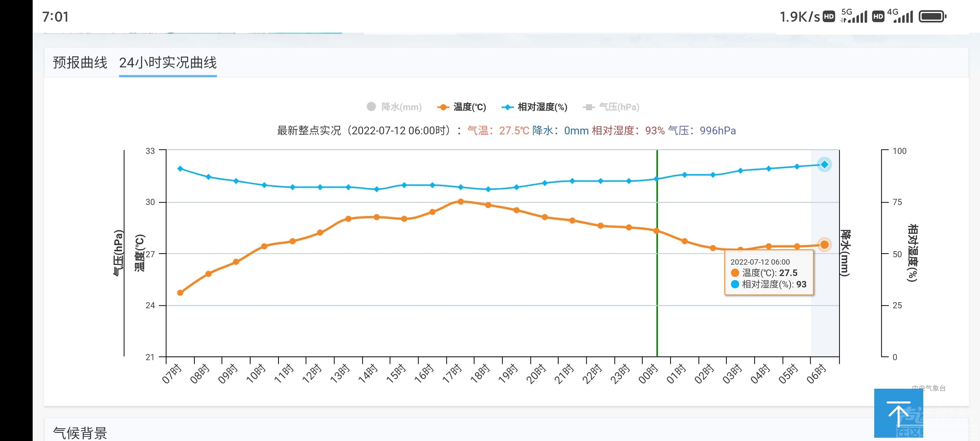
Task: Toggle the 降水(mm) legend series
Action: 394,107
